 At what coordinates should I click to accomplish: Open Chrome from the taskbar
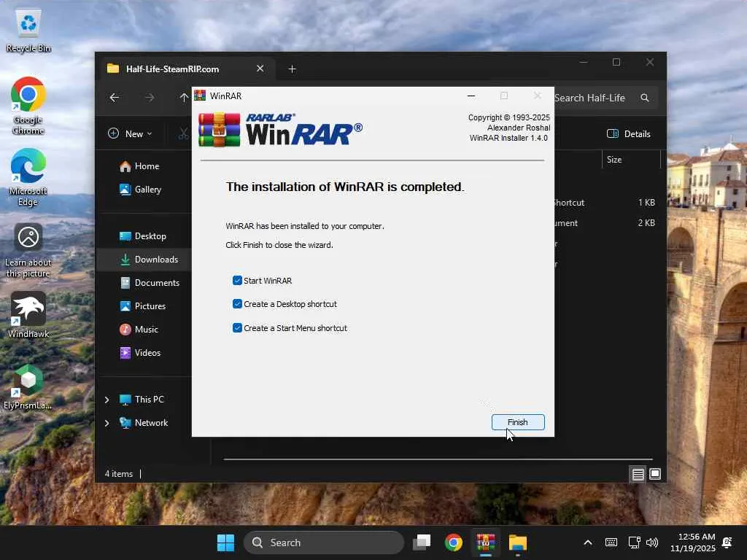pyautogui.click(x=454, y=542)
